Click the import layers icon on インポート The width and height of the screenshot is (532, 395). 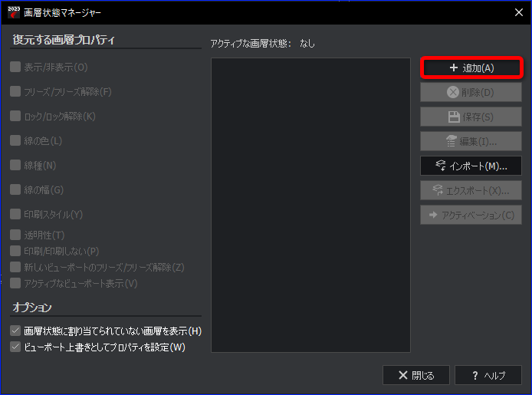tap(440, 166)
